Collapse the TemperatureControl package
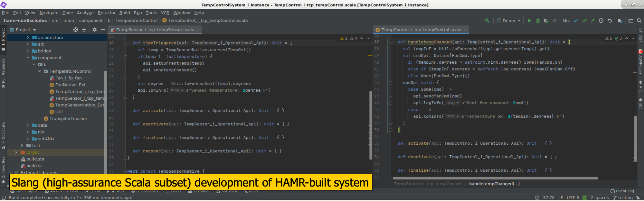The height and width of the screenshot is (201, 644). pos(40,71)
